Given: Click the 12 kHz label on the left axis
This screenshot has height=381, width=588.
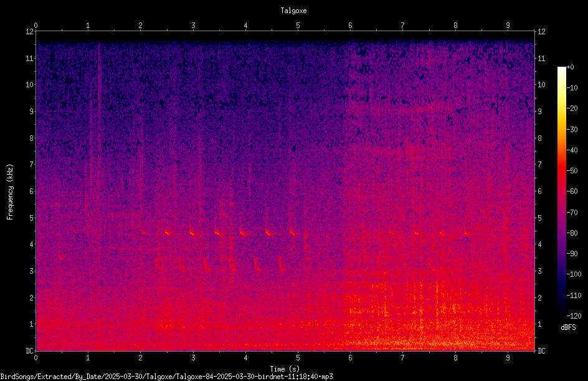Looking at the screenshot, I should tap(29, 32).
